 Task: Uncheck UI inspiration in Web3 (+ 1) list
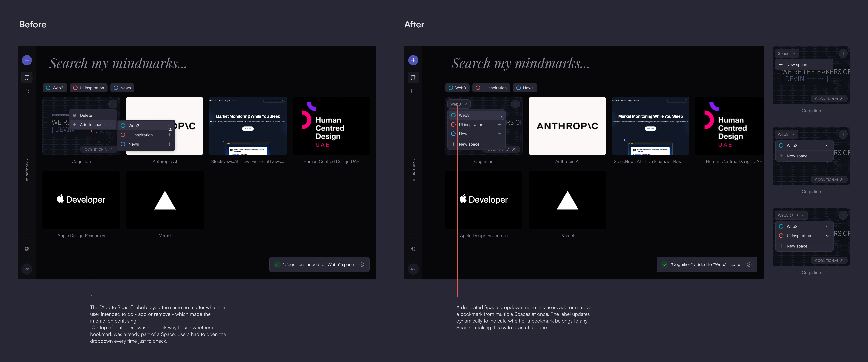827,236
